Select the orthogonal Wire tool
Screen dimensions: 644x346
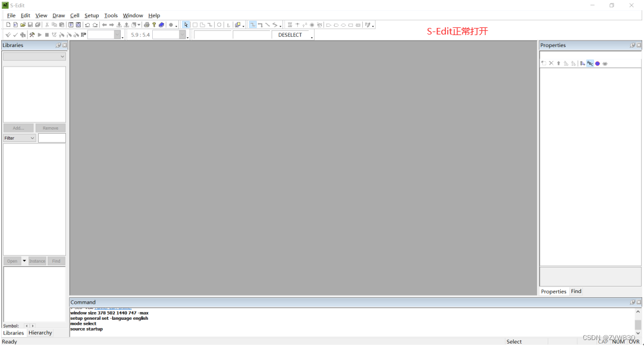click(x=253, y=24)
